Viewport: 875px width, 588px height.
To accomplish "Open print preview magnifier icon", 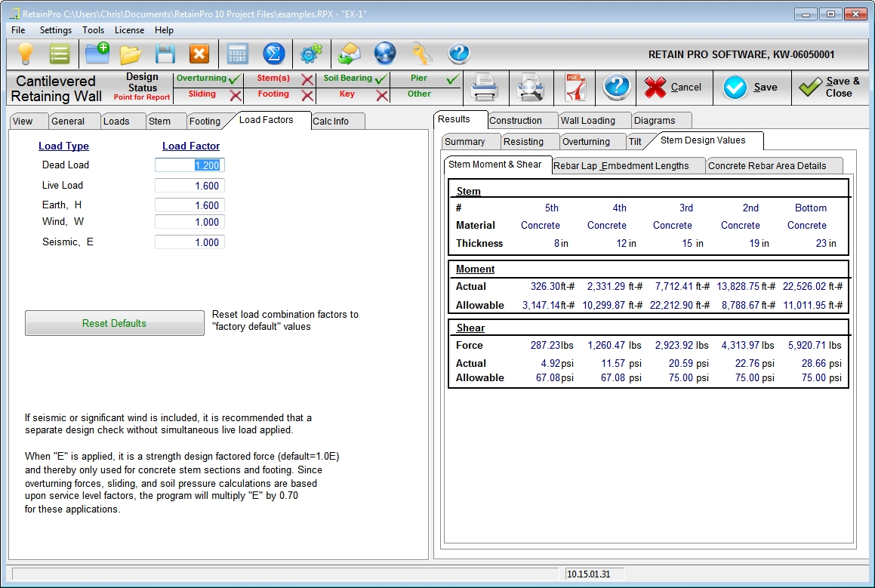I will (530, 88).
